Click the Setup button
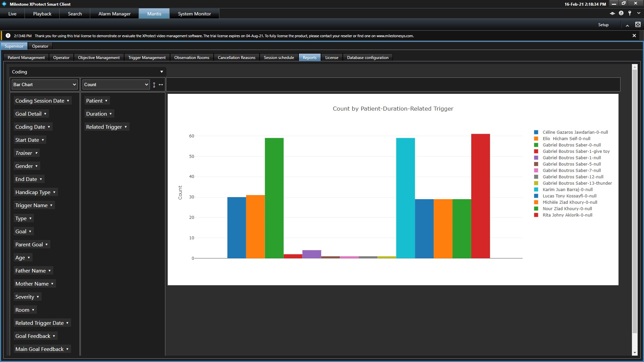 (x=603, y=25)
